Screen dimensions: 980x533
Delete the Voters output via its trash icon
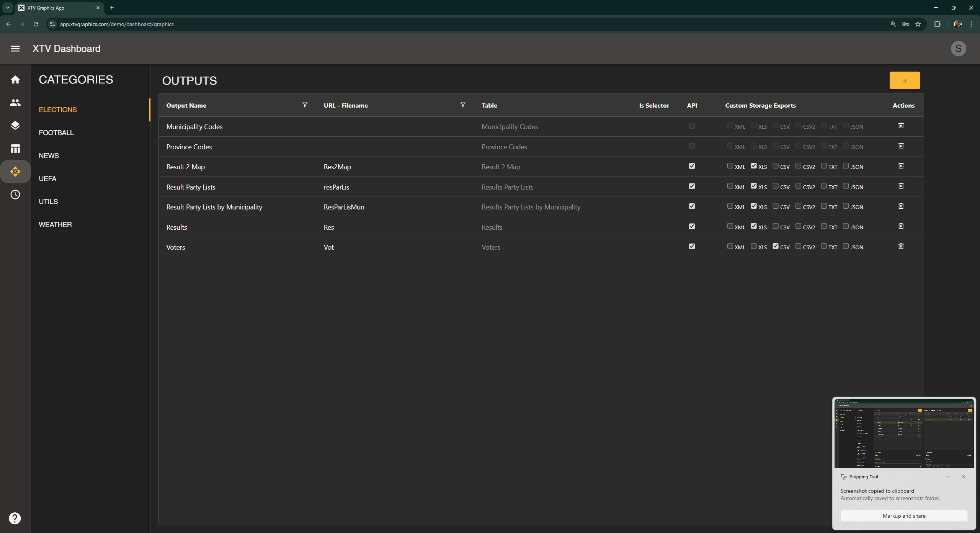click(x=901, y=246)
